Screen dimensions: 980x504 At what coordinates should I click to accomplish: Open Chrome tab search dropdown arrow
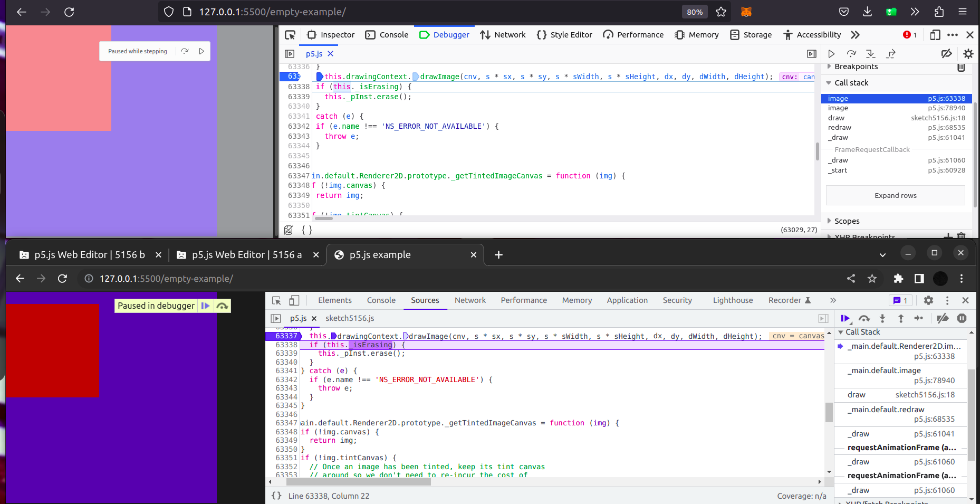882,255
